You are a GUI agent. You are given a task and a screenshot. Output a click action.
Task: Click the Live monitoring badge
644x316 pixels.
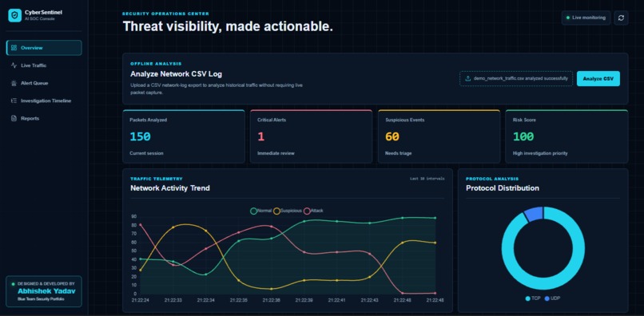tap(586, 18)
